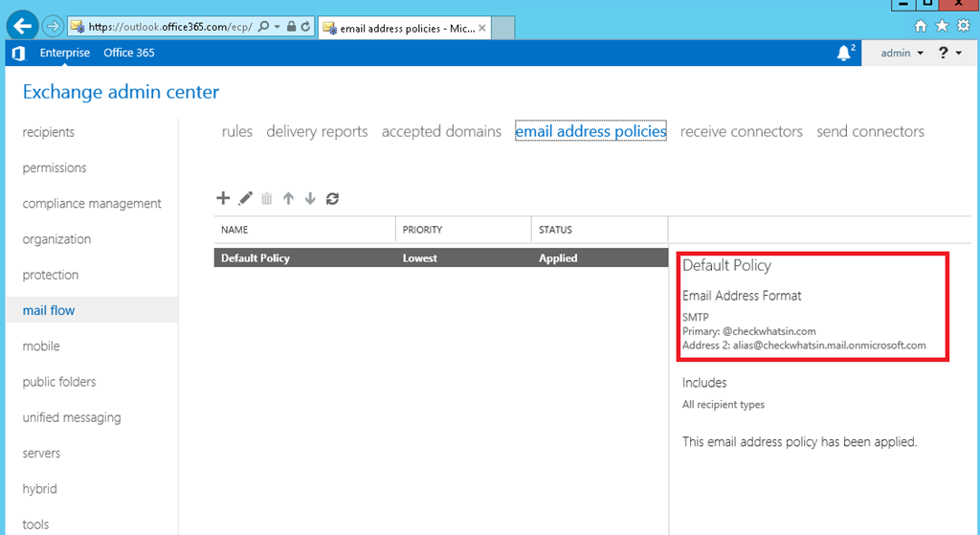The width and height of the screenshot is (980, 535).
Task: Open browser settings gear
Action: point(964,26)
